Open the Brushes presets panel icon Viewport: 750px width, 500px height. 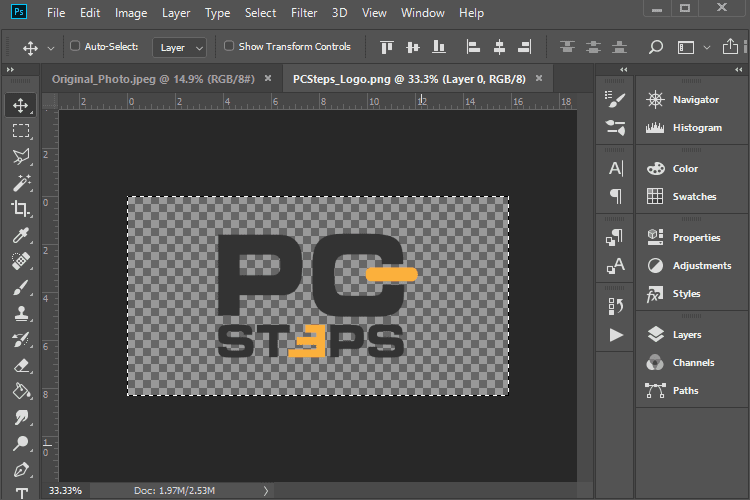coord(615,128)
